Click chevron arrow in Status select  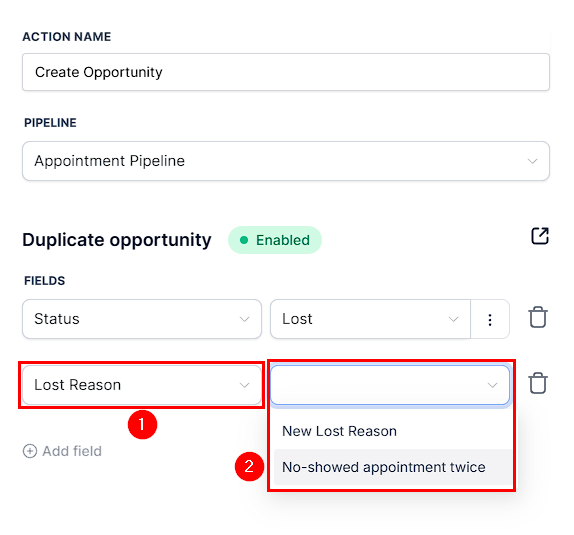pyautogui.click(x=244, y=319)
